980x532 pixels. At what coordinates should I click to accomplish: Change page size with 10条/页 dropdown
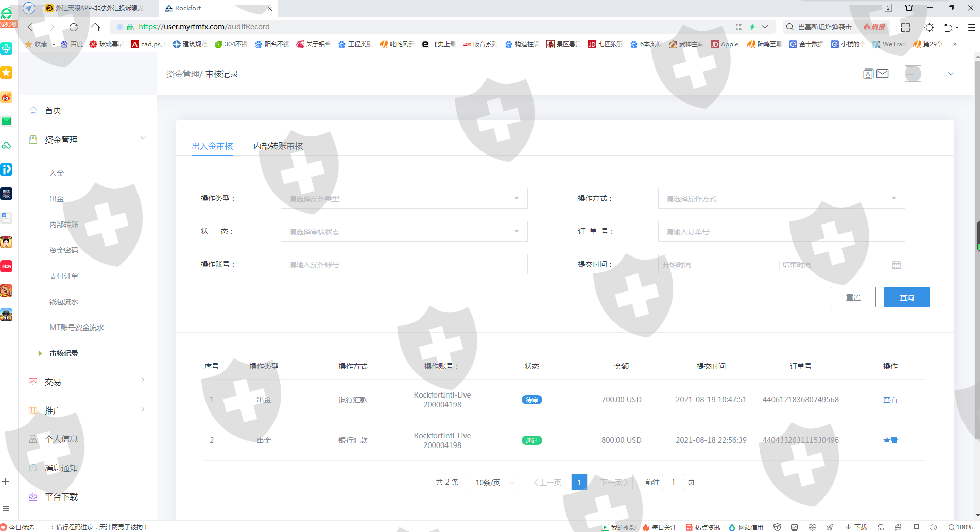pos(492,483)
